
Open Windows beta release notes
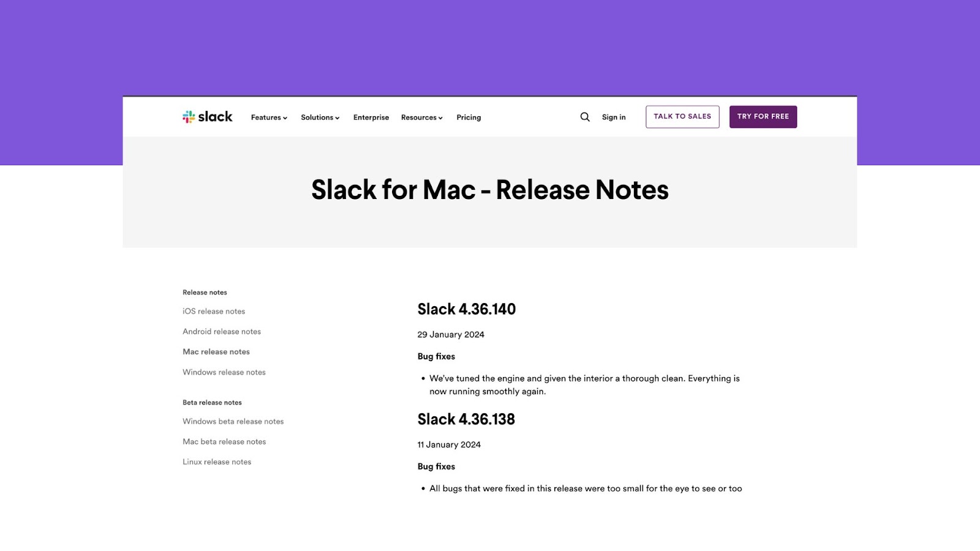tap(233, 421)
